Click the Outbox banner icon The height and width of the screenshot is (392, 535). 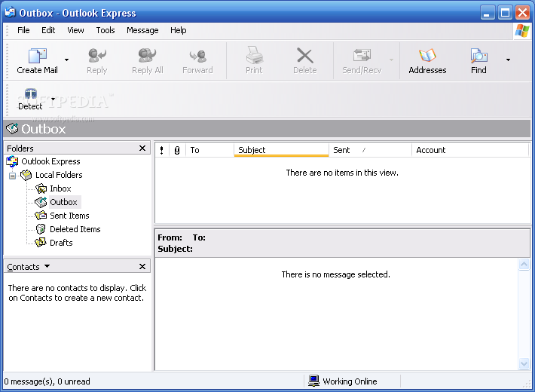click(x=12, y=129)
